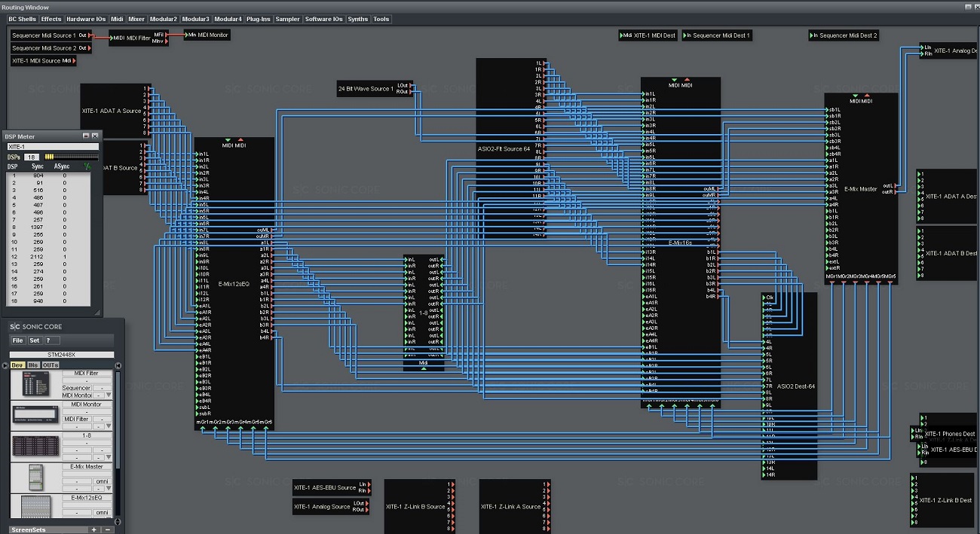
Task: Expand the MIDI Monitor row dropdown arrow
Action: (x=109, y=426)
